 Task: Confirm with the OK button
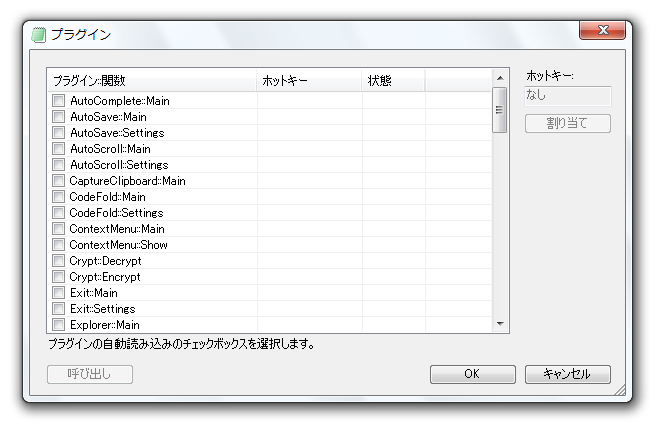[472, 374]
